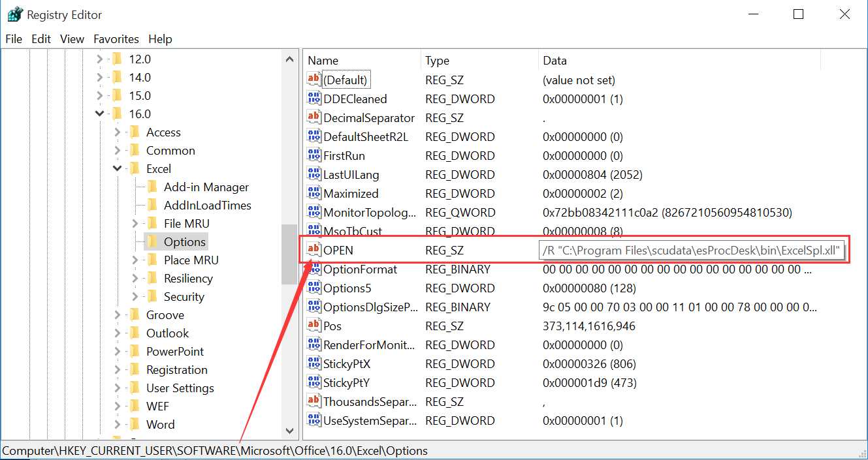The width and height of the screenshot is (868, 460).
Task: Open the Favorites menu
Action: click(x=116, y=39)
